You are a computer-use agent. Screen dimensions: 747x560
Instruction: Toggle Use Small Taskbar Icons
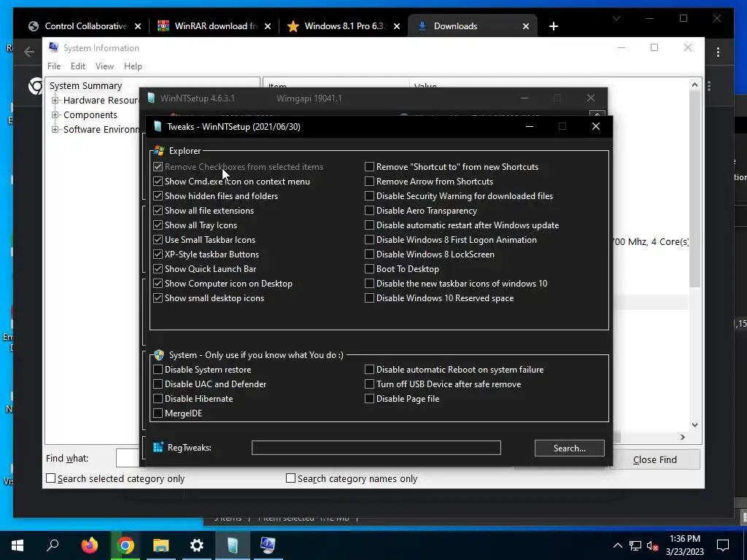click(158, 239)
